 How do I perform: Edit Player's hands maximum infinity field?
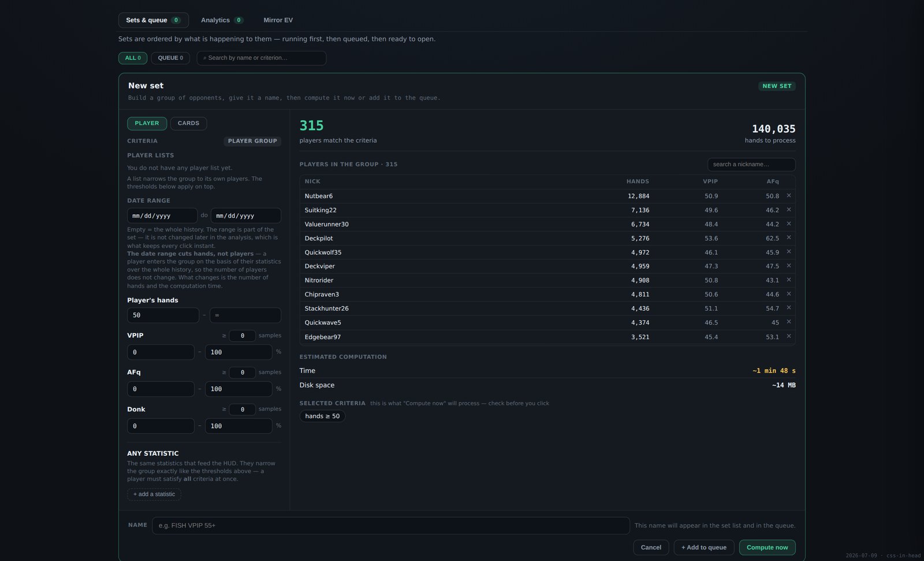click(245, 315)
